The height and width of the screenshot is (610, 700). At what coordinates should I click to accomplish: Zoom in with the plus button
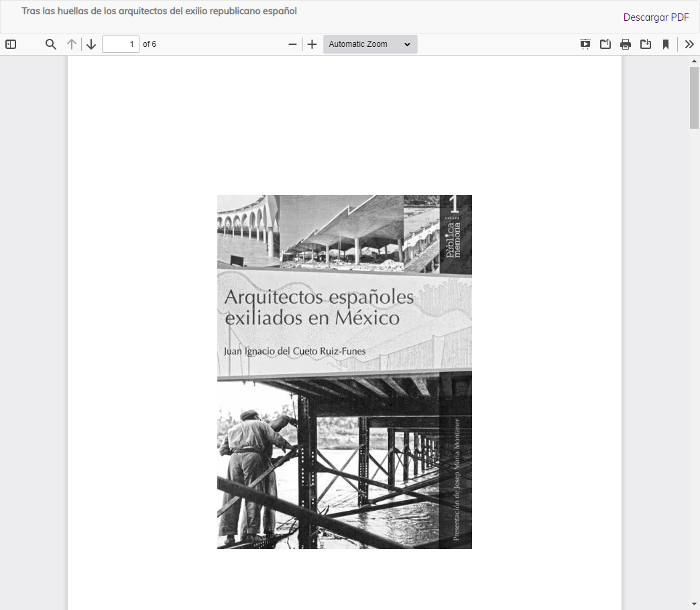pos(312,44)
